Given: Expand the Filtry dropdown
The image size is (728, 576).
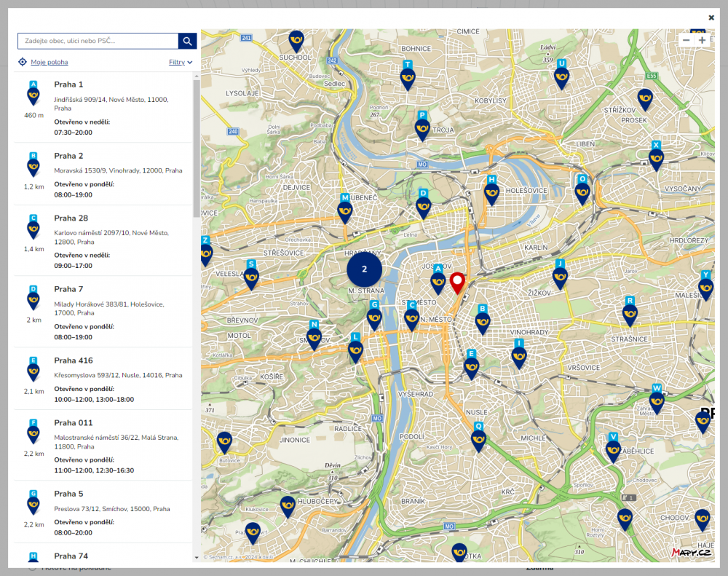Looking at the screenshot, I should [x=181, y=62].
